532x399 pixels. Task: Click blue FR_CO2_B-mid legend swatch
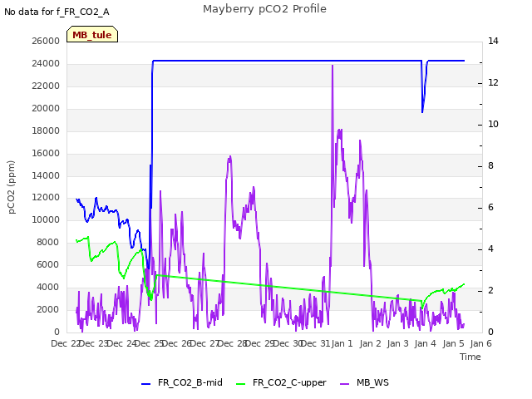pyautogui.click(x=146, y=384)
